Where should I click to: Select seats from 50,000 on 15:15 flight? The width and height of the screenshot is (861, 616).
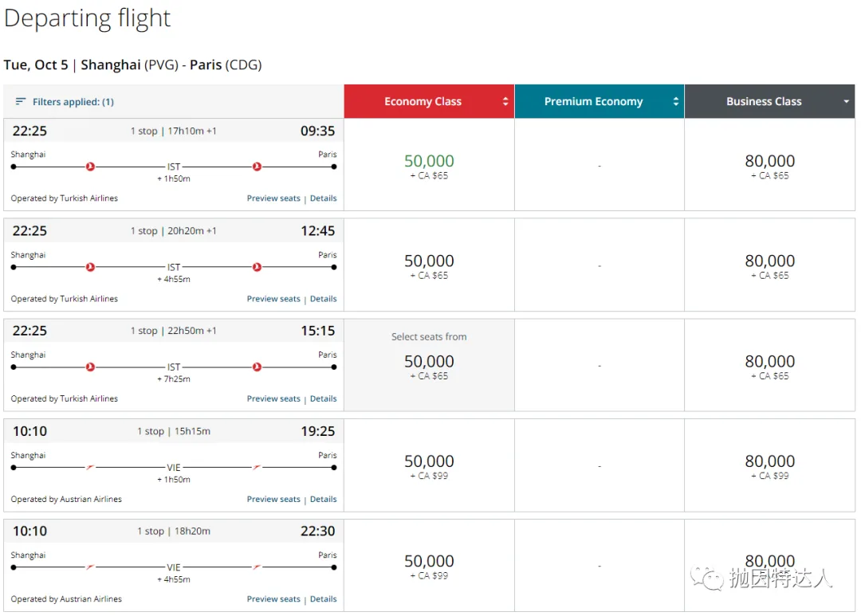(429, 363)
